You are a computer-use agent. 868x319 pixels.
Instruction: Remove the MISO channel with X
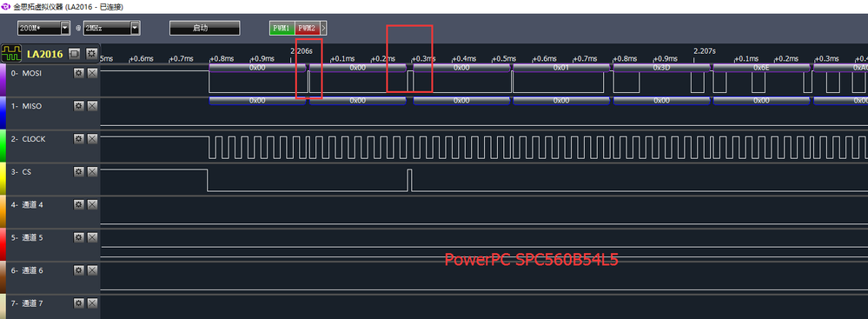tap(92, 106)
